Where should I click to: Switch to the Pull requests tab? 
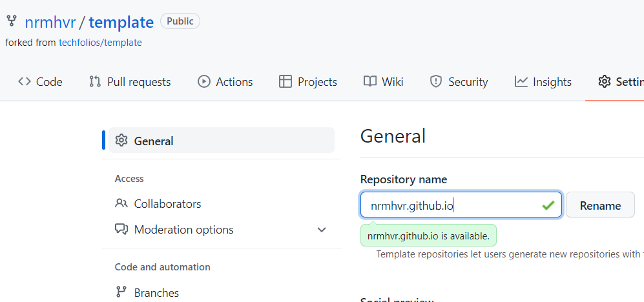[x=130, y=82]
